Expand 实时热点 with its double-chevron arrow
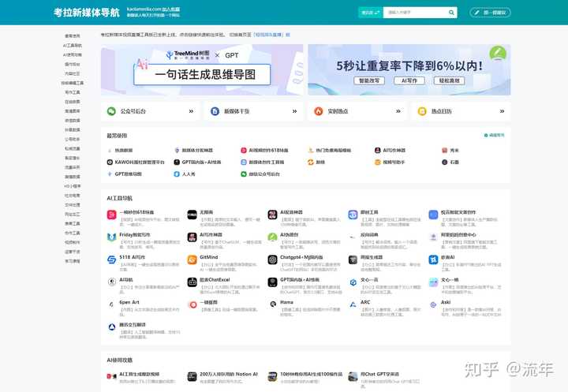 coord(398,111)
